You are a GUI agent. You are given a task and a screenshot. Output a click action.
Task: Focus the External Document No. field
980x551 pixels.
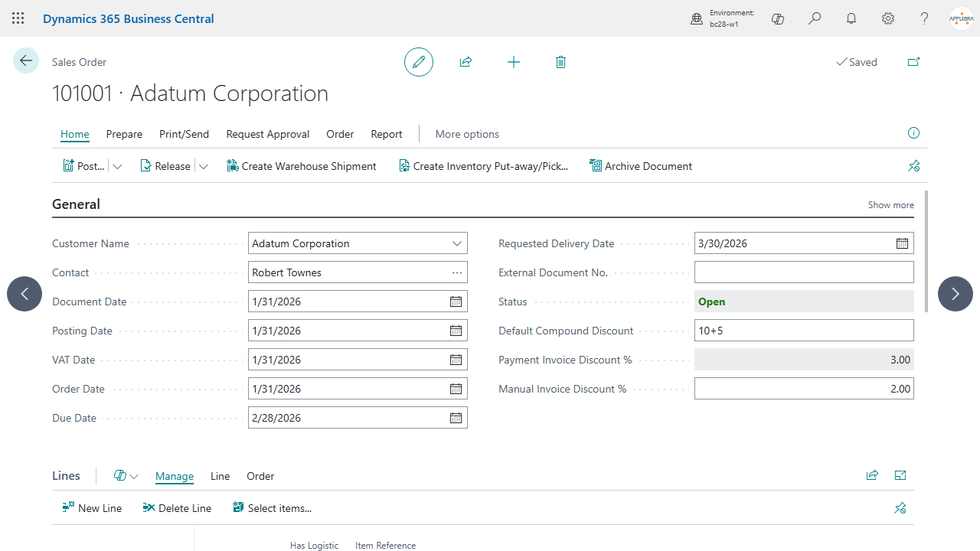pyautogui.click(x=804, y=272)
